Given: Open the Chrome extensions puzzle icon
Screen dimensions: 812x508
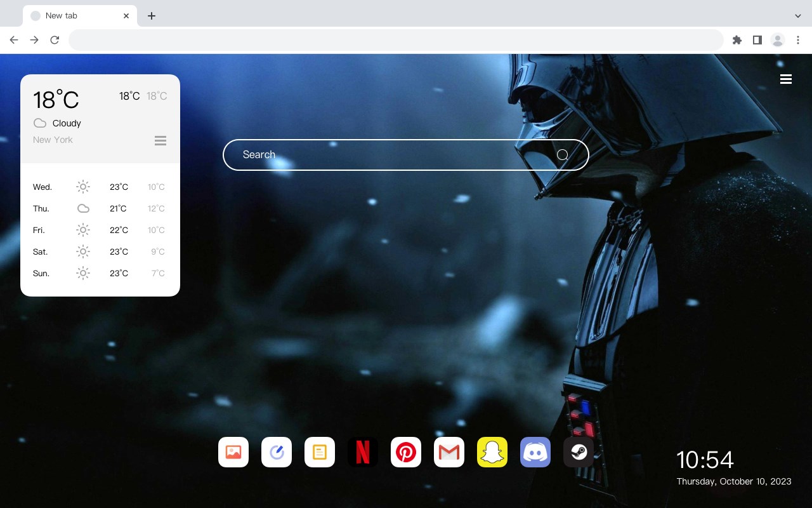Looking at the screenshot, I should point(737,40).
